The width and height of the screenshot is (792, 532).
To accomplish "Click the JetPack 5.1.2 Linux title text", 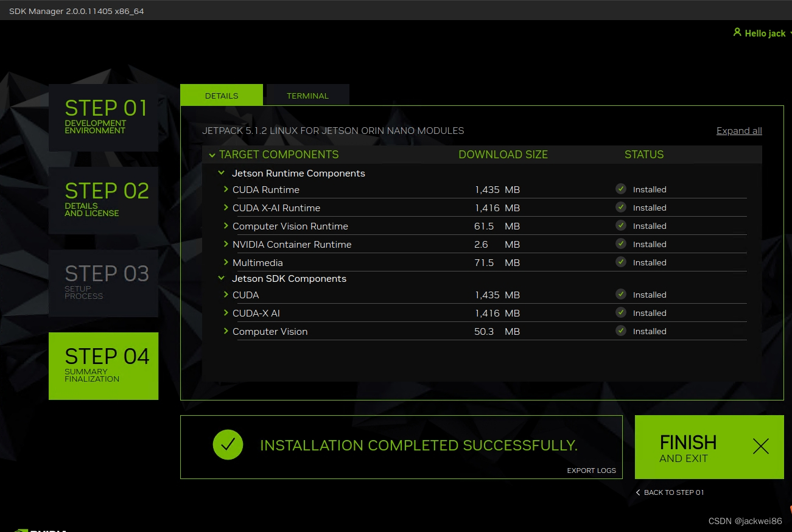I will [333, 131].
